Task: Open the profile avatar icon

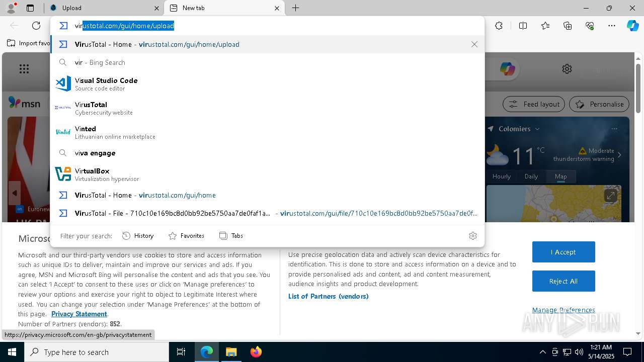Action: (x=11, y=8)
